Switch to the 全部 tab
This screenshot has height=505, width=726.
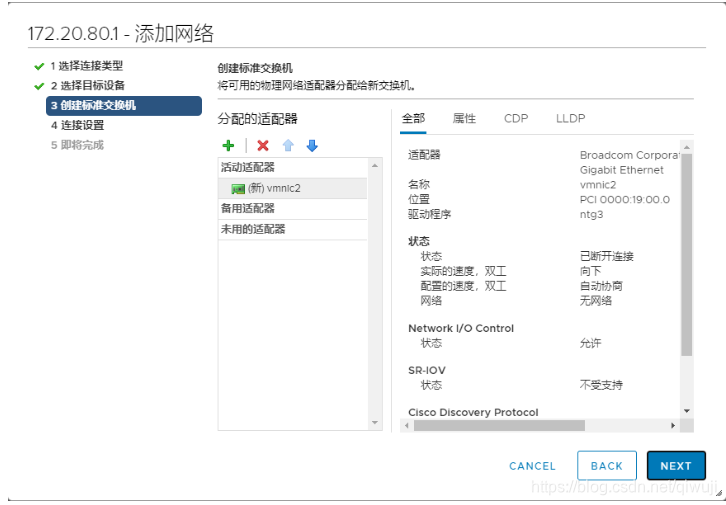coord(413,118)
